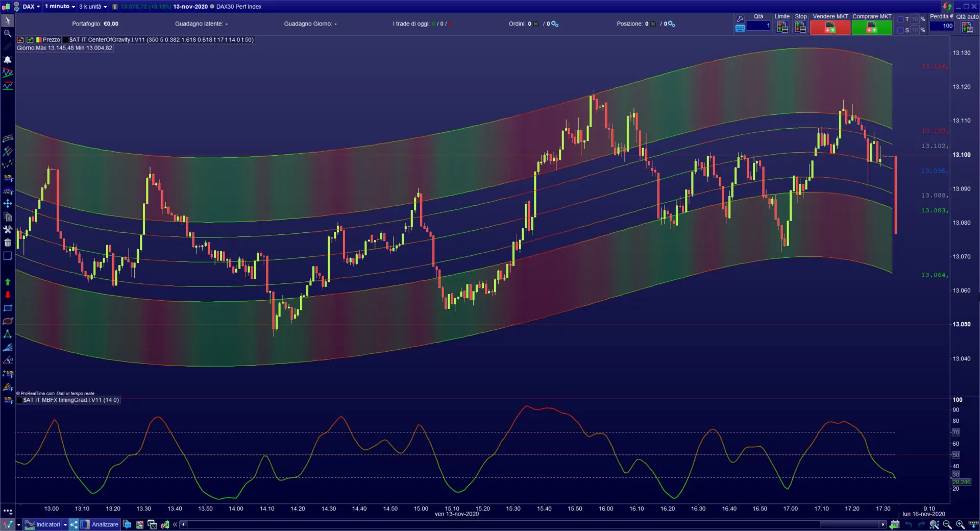Click the Prezzo price label
980x531 pixels.
pos(51,40)
